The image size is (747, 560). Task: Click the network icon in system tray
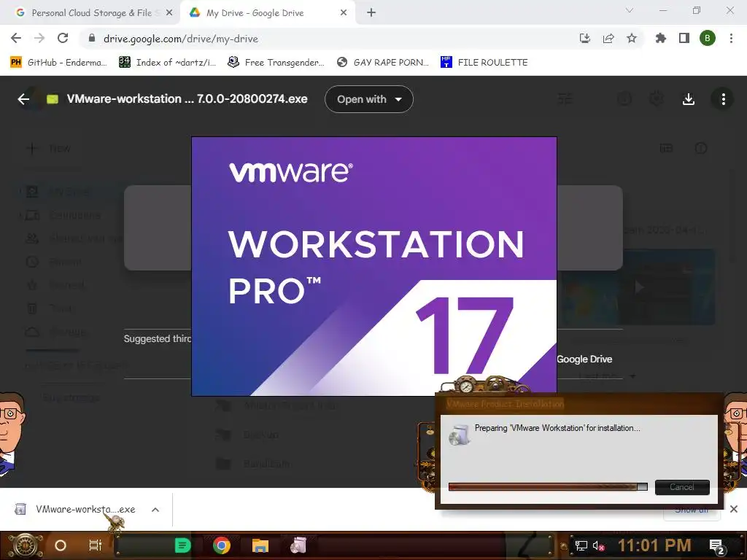(581, 545)
